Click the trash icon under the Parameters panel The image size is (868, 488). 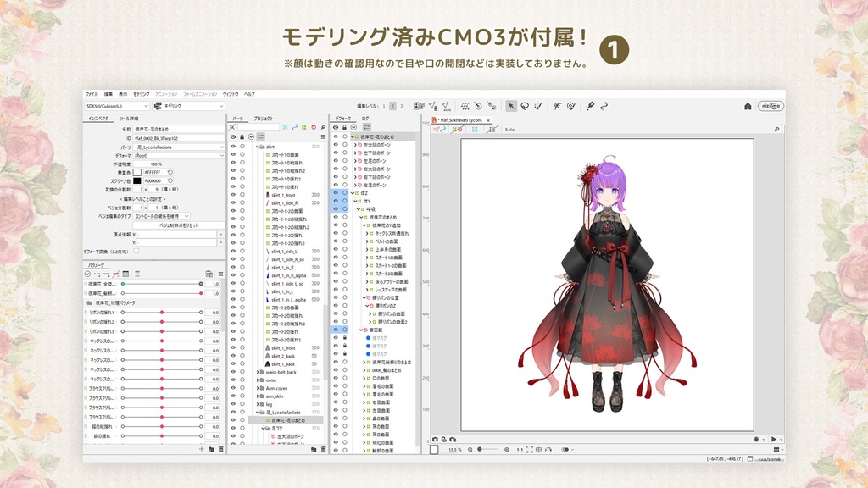(221, 449)
